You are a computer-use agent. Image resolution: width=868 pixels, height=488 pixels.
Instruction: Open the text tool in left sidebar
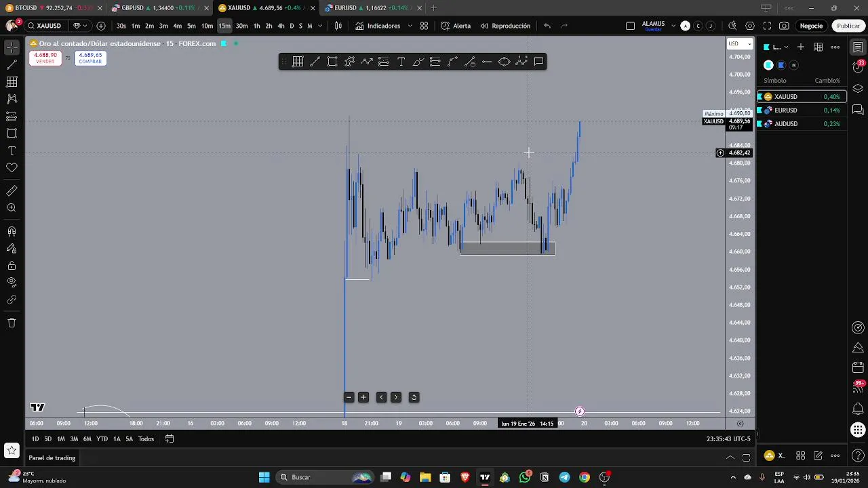click(12, 150)
